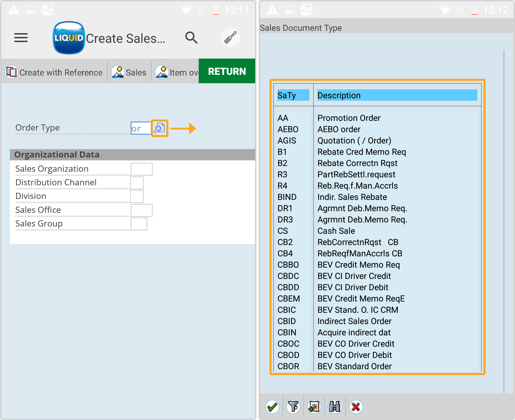Open the paintbrush customization tool icon
The width and height of the screenshot is (515, 420).
230,38
